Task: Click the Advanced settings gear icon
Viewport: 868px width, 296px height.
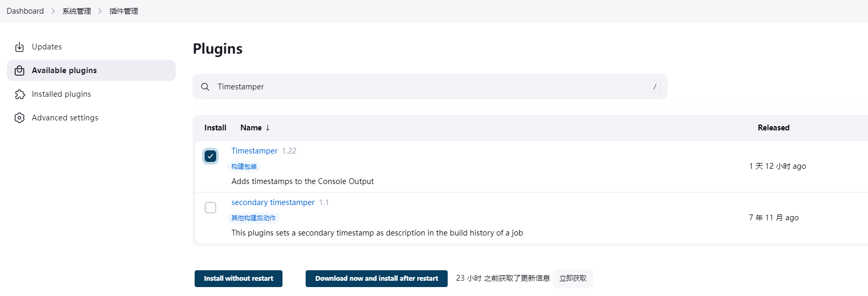Action: (x=19, y=118)
